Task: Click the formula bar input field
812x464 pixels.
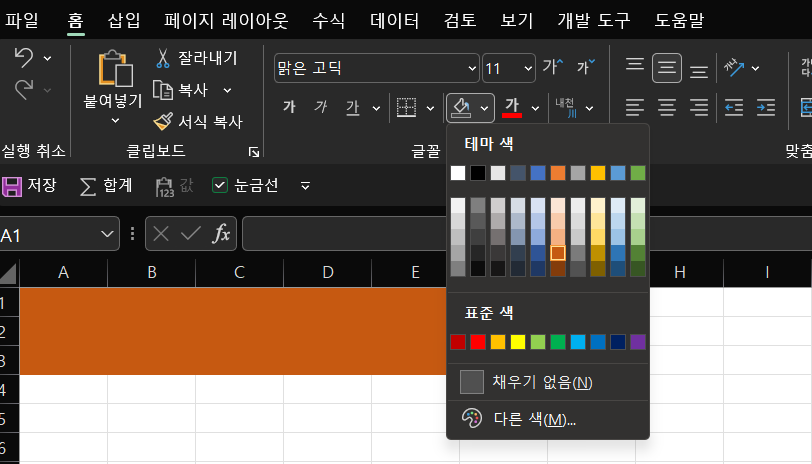Action: coord(527,234)
